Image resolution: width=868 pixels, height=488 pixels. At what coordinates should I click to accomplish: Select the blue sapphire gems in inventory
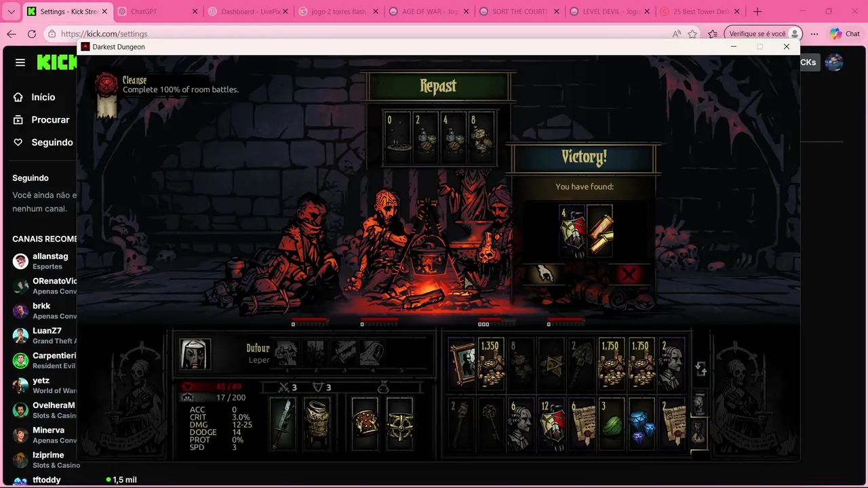click(x=642, y=424)
